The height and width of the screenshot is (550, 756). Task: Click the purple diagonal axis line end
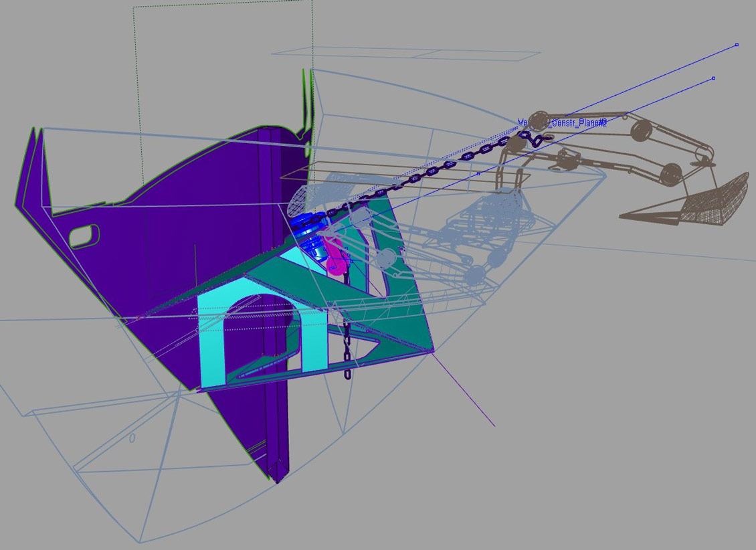[494, 426]
